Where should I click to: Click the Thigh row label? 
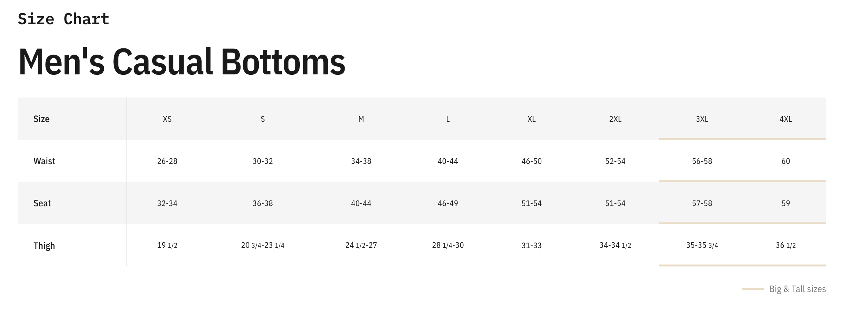click(x=44, y=246)
